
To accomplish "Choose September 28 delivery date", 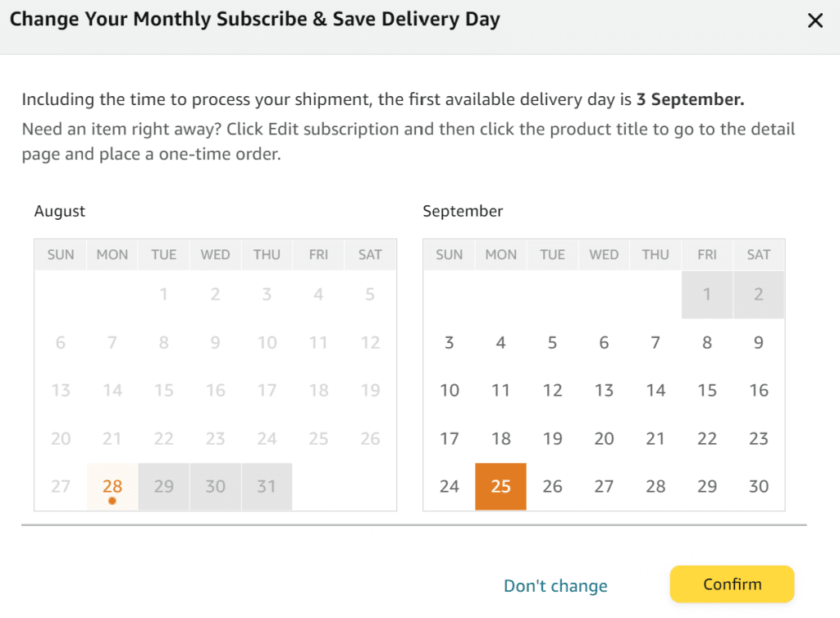I will click(x=655, y=486).
